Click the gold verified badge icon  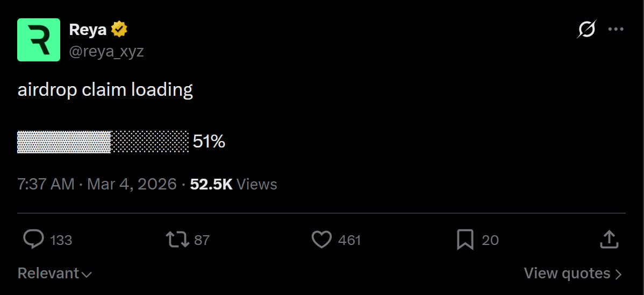coord(119,30)
